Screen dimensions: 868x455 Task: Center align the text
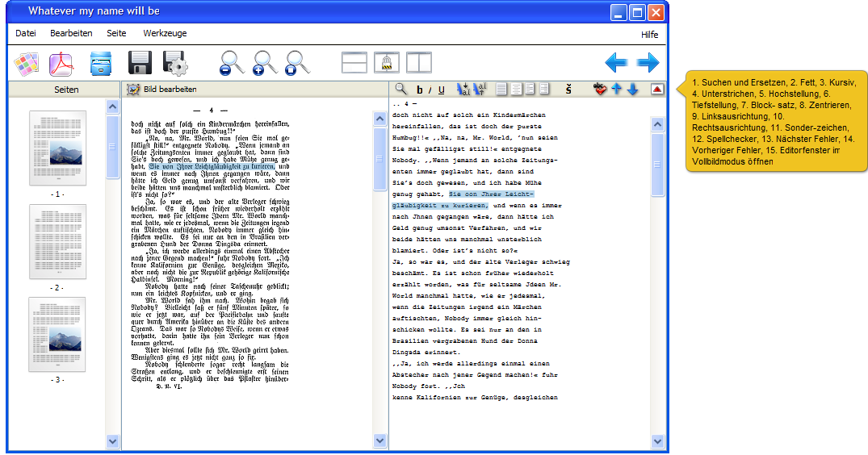point(516,89)
